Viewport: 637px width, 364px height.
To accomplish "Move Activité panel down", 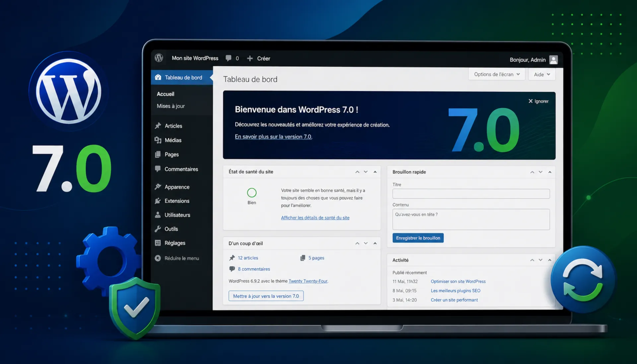I will (x=540, y=260).
